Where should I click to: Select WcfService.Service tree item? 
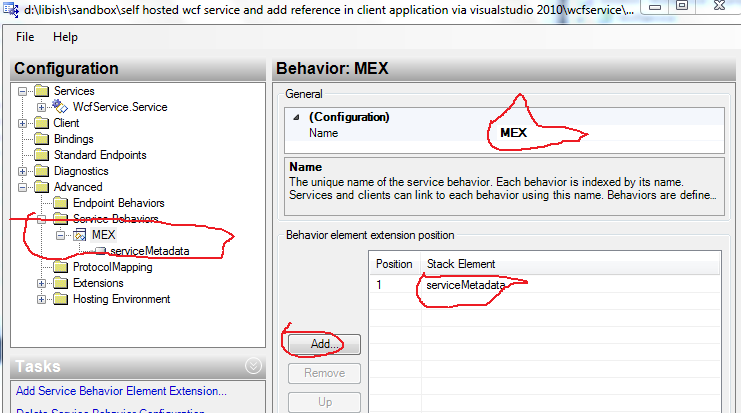tap(120, 107)
